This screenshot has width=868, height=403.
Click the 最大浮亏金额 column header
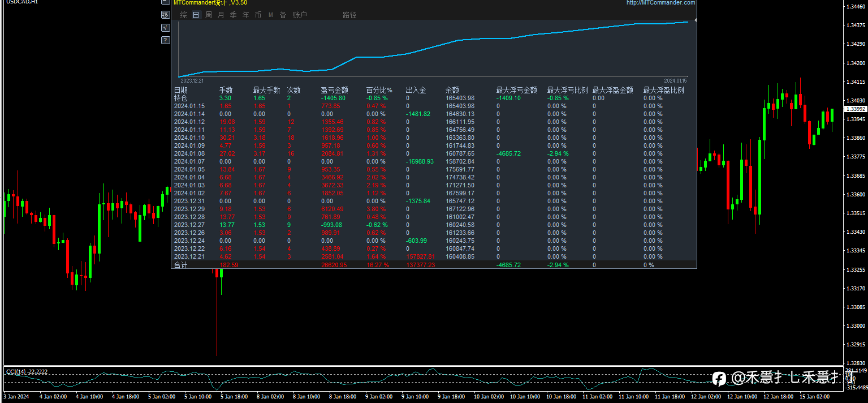coord(516,90)
